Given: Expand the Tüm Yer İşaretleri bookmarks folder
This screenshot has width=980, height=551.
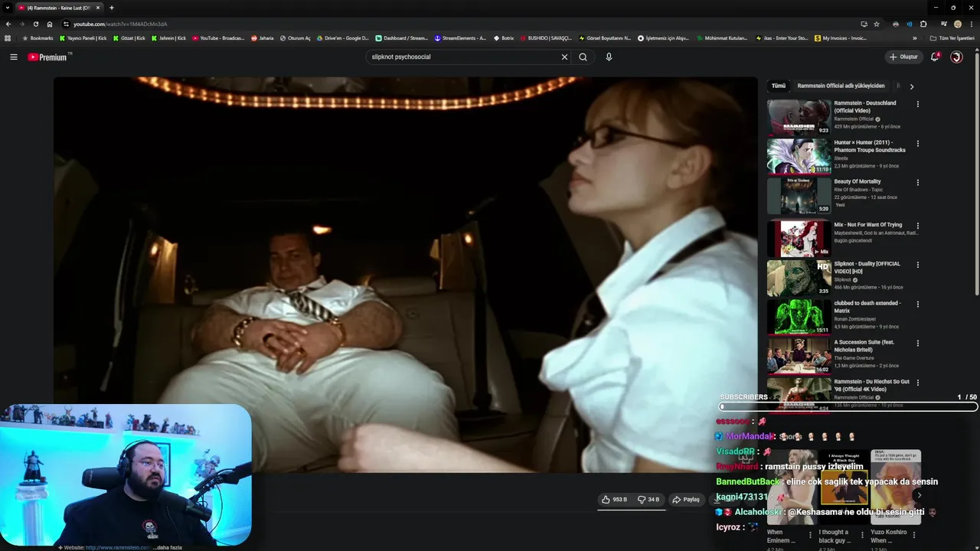Looking at the screenshot, I should click(952, 37).
